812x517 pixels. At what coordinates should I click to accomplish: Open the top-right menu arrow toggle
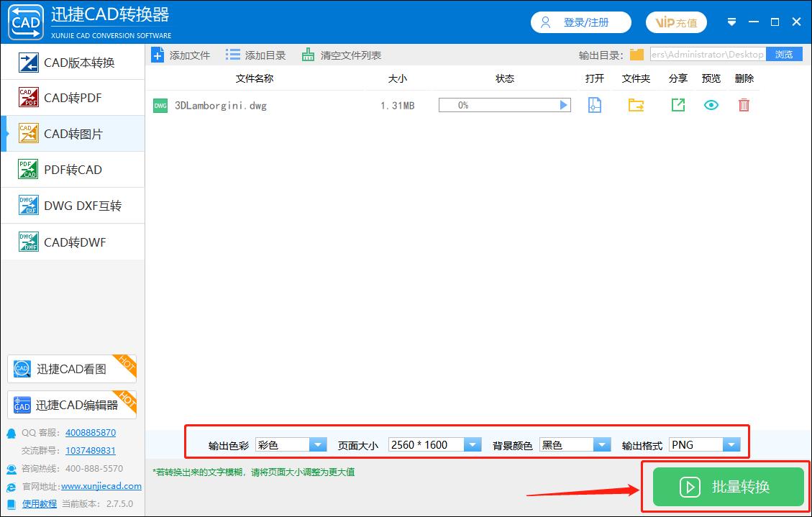pyautogui.click(x=731, y=22)
